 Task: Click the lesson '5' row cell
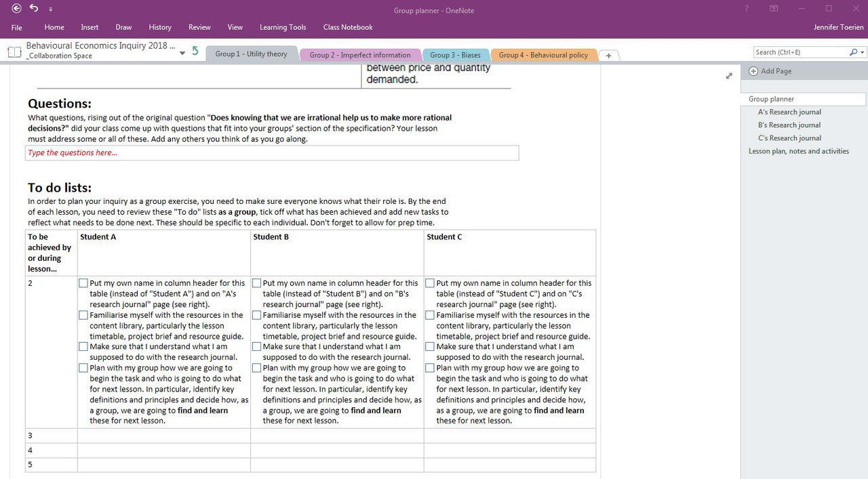(x=52, y=465)
